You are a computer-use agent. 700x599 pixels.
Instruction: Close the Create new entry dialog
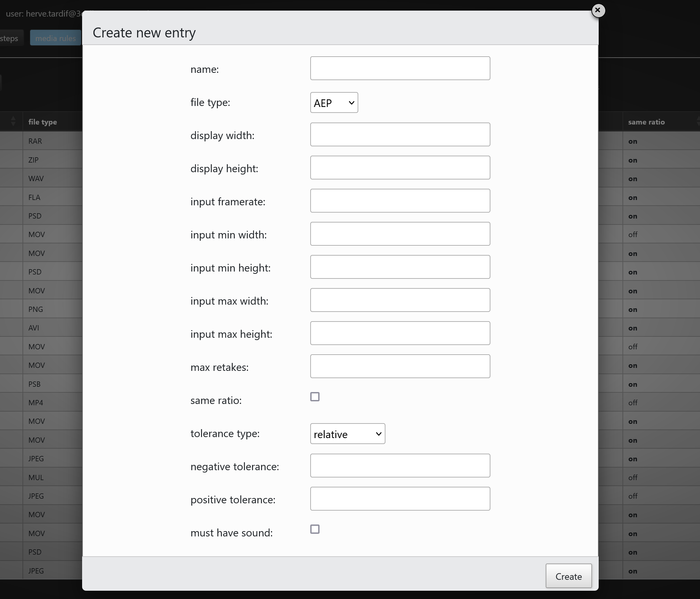click(598, 11)
